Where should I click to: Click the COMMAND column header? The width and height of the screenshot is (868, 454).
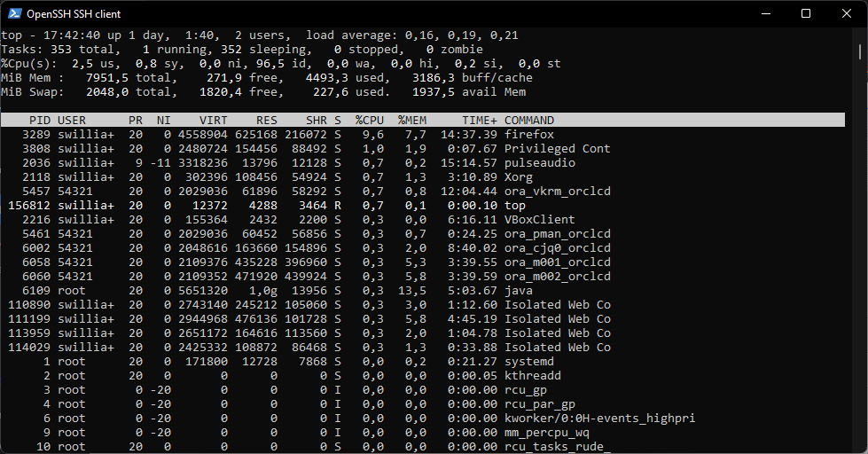529,121
